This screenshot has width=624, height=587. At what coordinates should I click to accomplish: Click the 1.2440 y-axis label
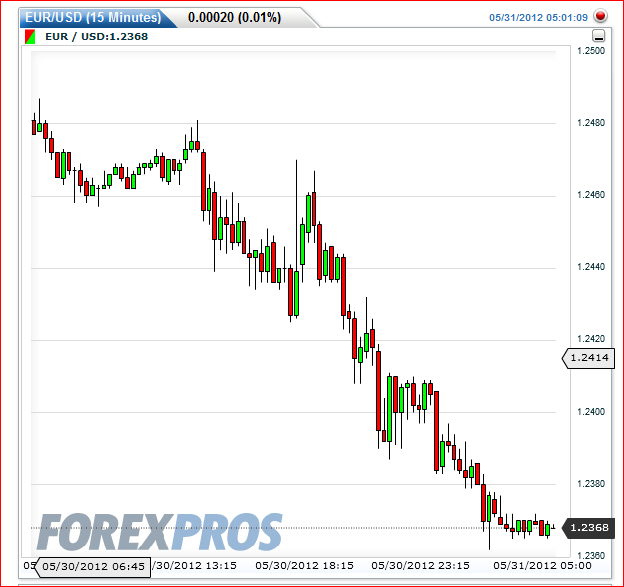click(x=591, y=267)
